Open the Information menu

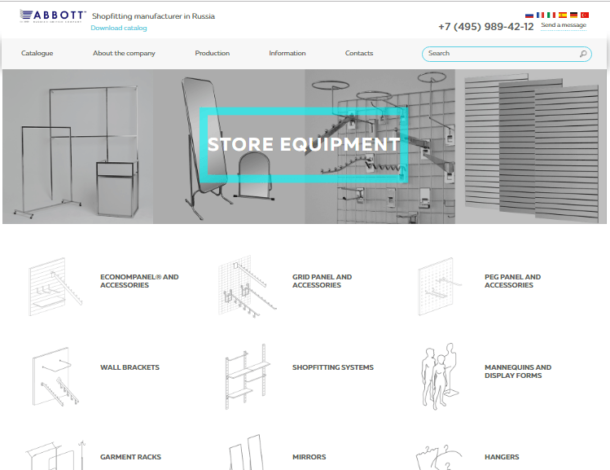point(287,53)
